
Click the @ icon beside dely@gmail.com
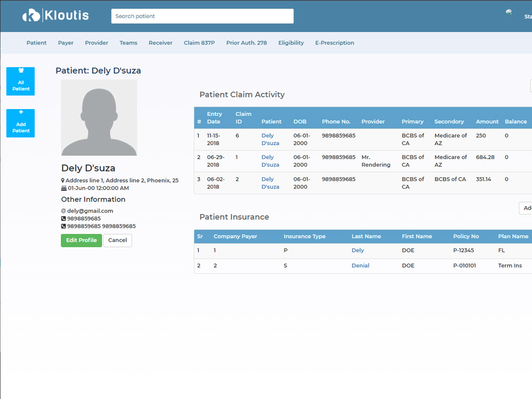62,211
